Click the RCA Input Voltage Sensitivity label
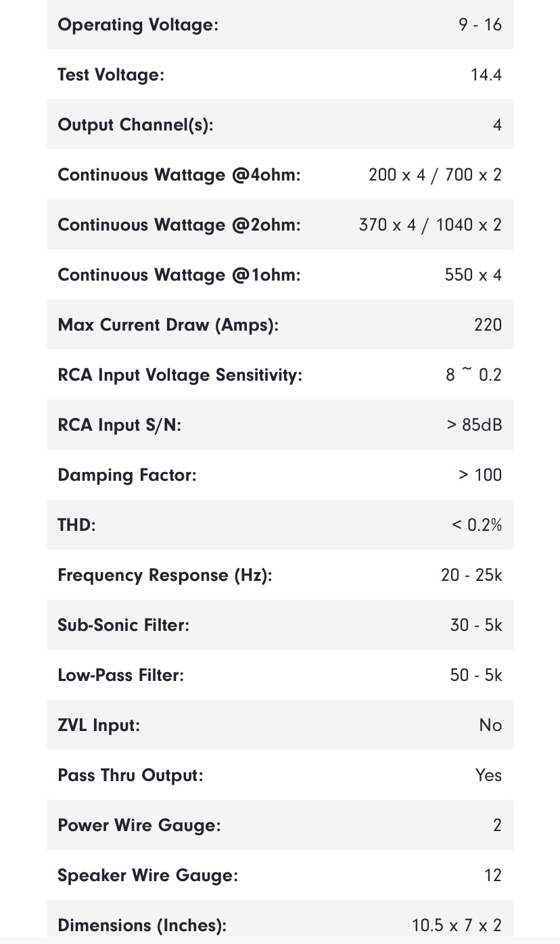This screenshot has width=560, height=944. 180,375
